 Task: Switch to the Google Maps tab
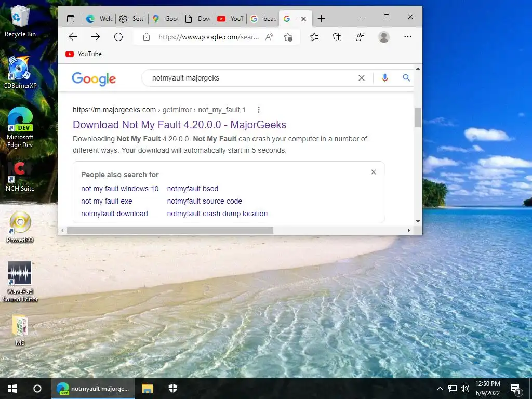point(165,19)
